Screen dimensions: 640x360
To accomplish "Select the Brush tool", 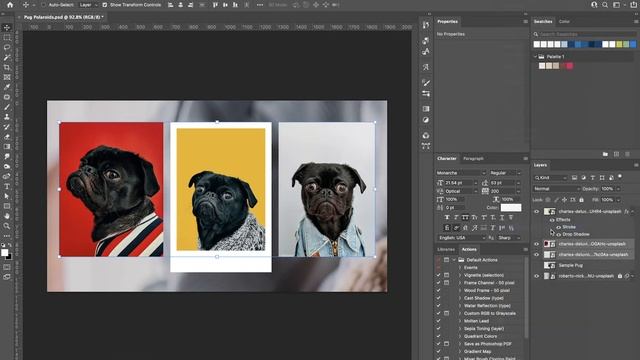I will coord(7,107).
